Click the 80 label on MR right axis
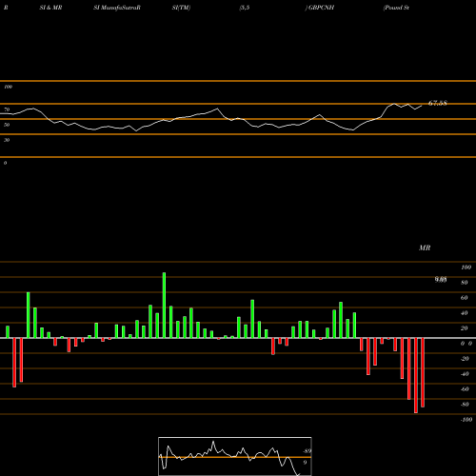 465,283
